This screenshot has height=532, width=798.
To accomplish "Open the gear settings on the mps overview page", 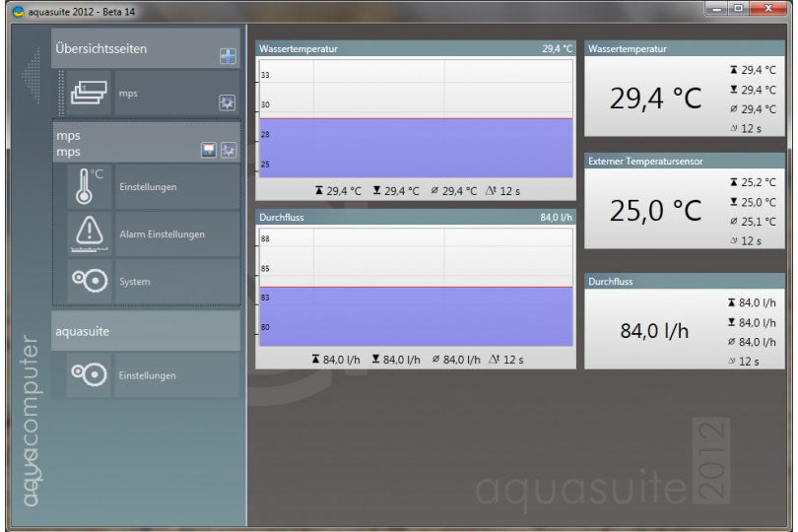I will pos(228,102).
